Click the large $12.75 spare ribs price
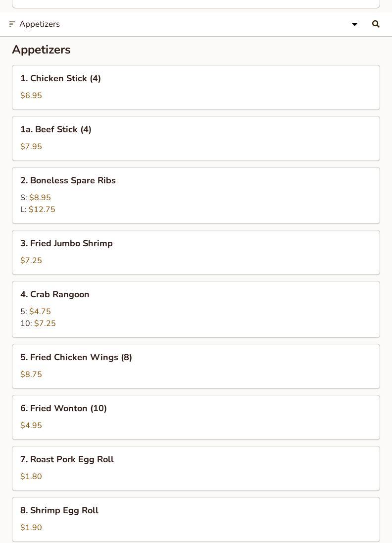The width and height of the screenshot is (392, 543). pyautogui.click(x=42, y=210)
